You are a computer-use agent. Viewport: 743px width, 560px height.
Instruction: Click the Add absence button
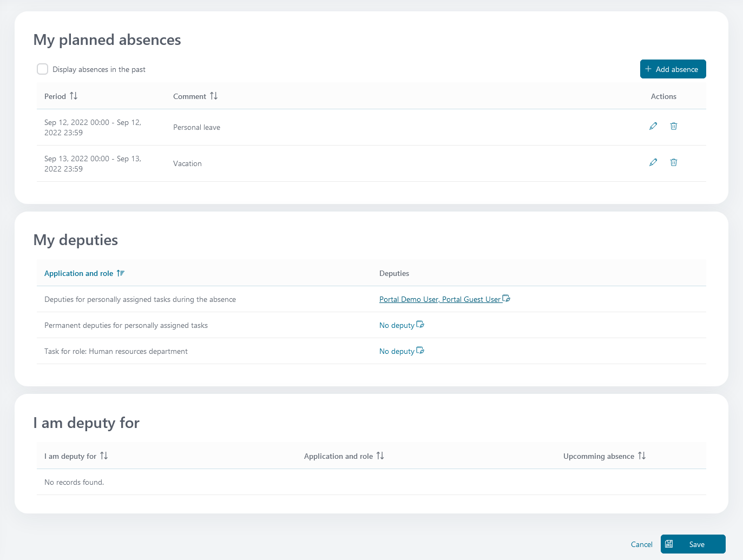click(673, 69)
